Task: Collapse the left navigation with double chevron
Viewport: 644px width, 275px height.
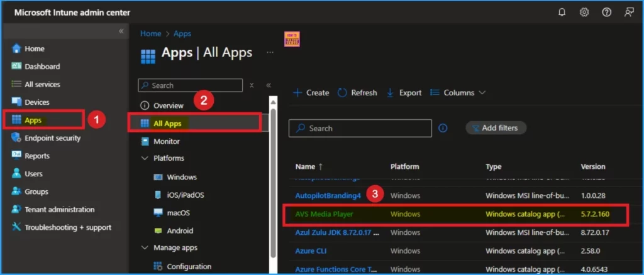Action: pos(121,31)
